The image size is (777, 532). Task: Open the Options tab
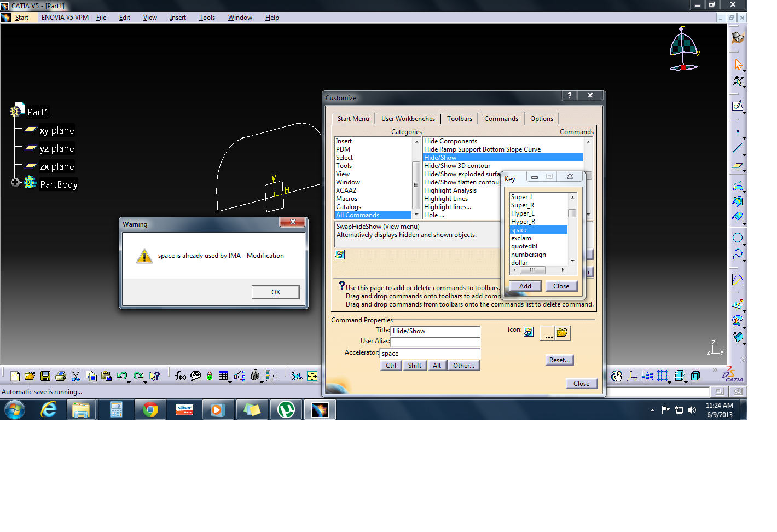[542, 119]
